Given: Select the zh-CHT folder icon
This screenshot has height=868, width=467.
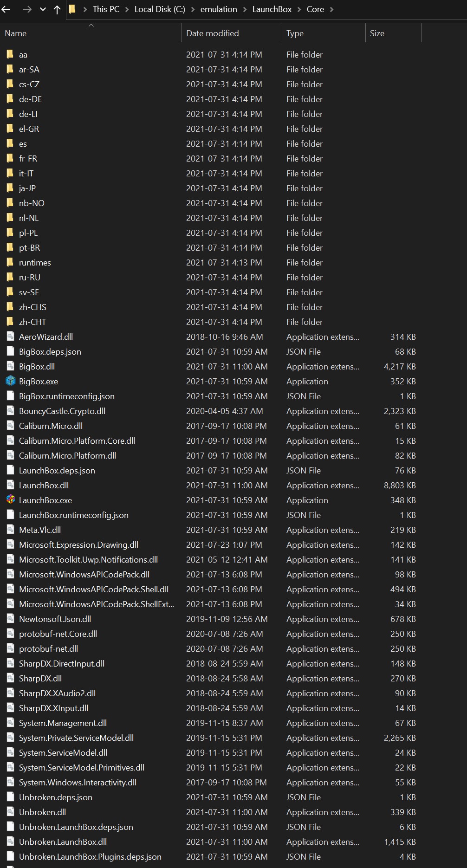Looking at the screenshot, I should pos(10,322).
